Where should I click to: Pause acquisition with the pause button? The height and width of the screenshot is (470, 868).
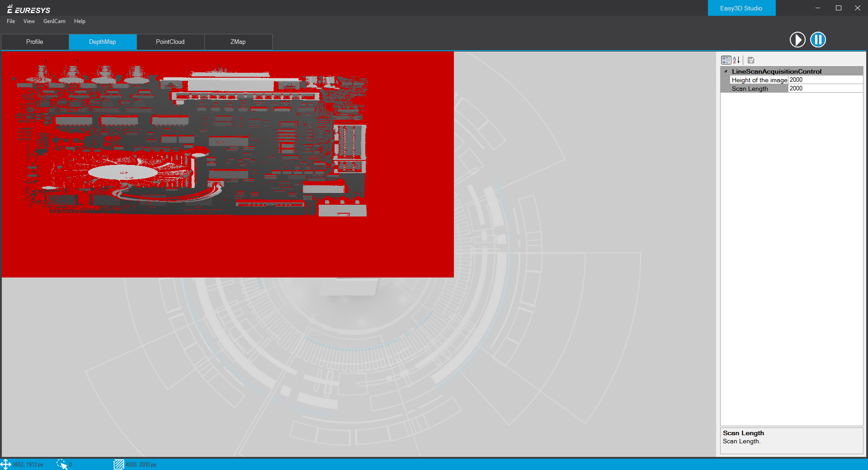[818, 40]
